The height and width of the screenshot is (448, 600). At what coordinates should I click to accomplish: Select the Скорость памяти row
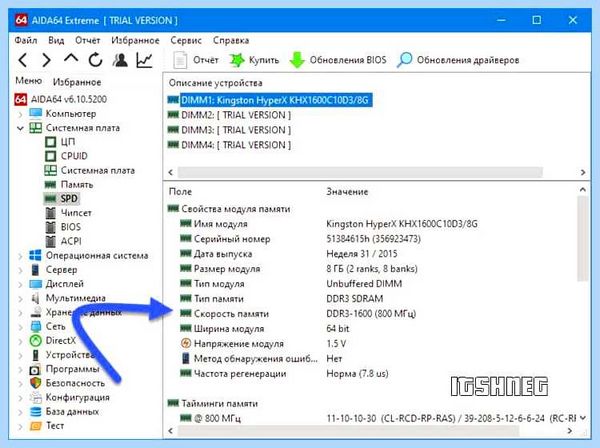[298, 314]
